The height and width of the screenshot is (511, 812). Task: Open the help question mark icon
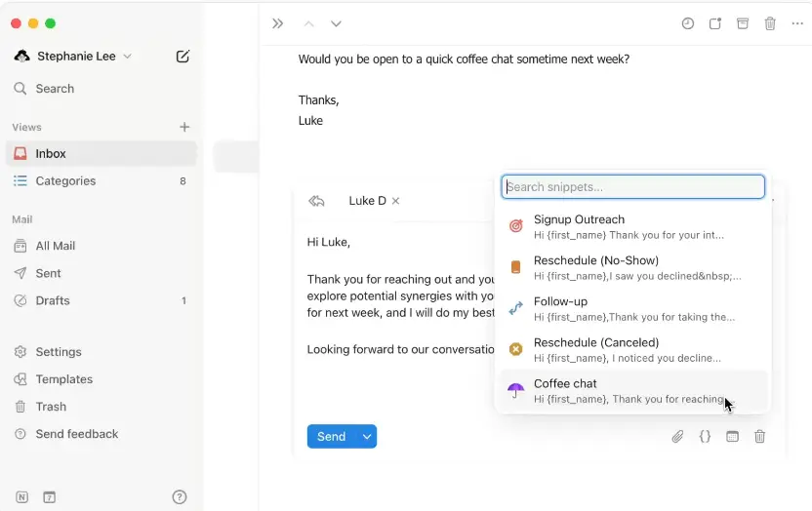[180, 496]
